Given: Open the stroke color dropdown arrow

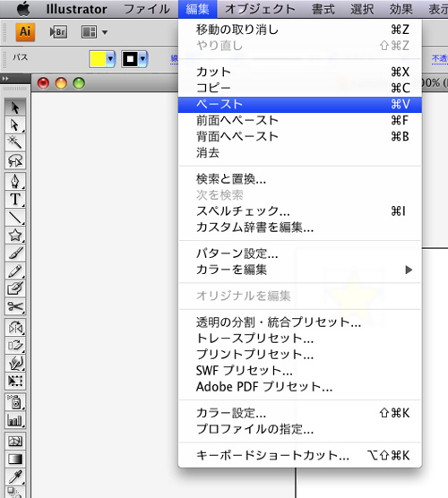Looking at the screenshot, I should (x=143, y=59).
